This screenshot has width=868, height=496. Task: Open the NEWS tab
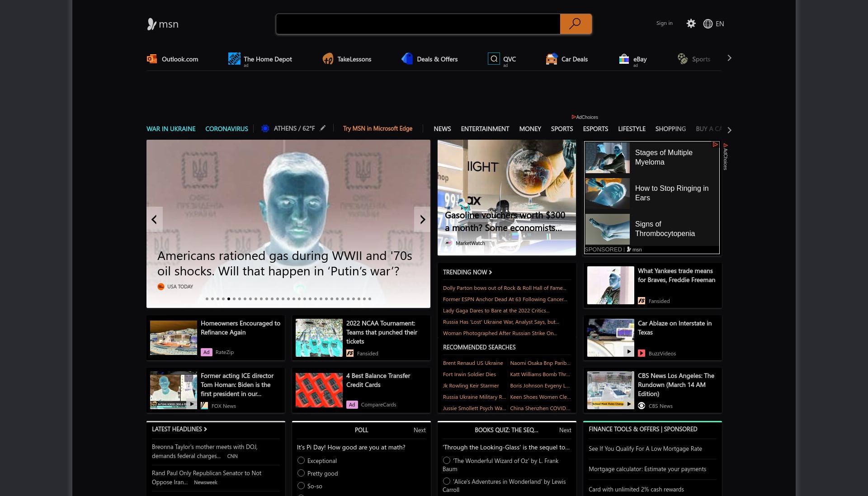point(442,129)
